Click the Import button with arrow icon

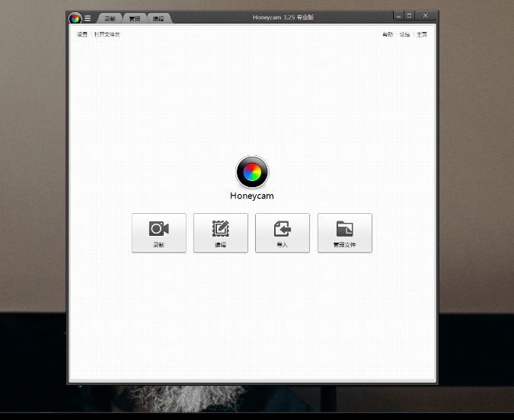pyautogui.click(x=283, y=233)
